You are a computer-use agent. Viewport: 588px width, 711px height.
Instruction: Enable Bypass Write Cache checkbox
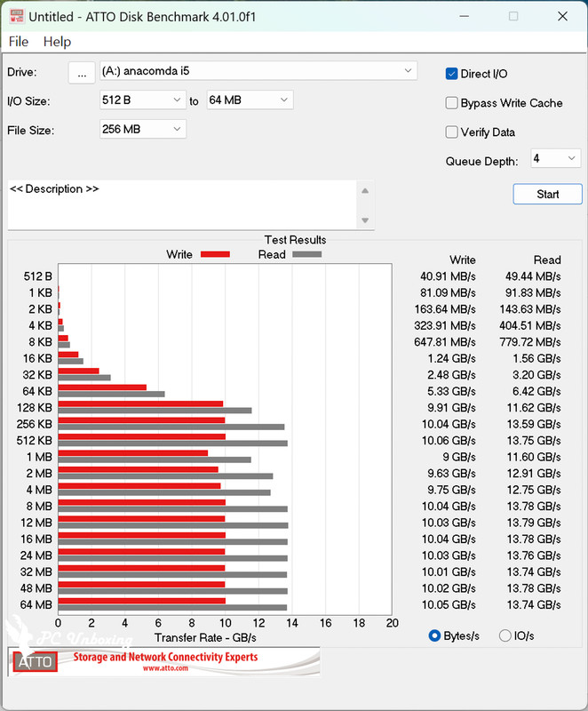451,103
